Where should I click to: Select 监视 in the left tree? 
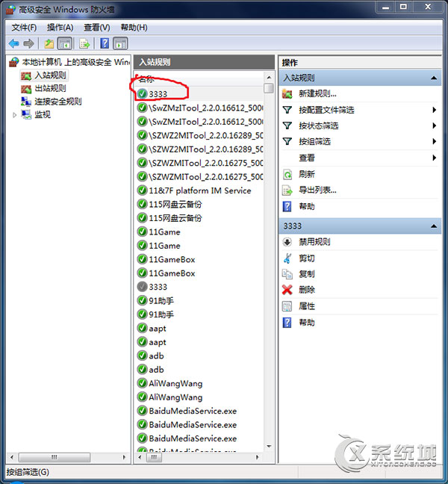click(43, 115)
